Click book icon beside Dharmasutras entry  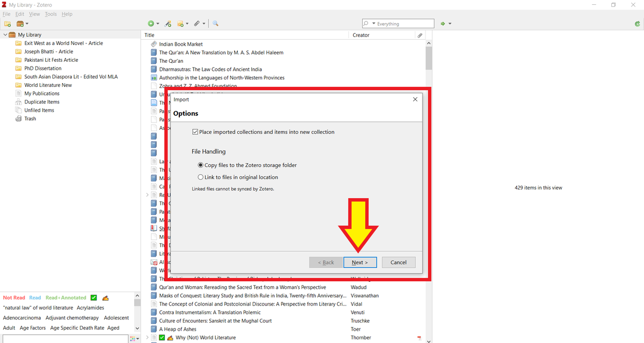154,69
